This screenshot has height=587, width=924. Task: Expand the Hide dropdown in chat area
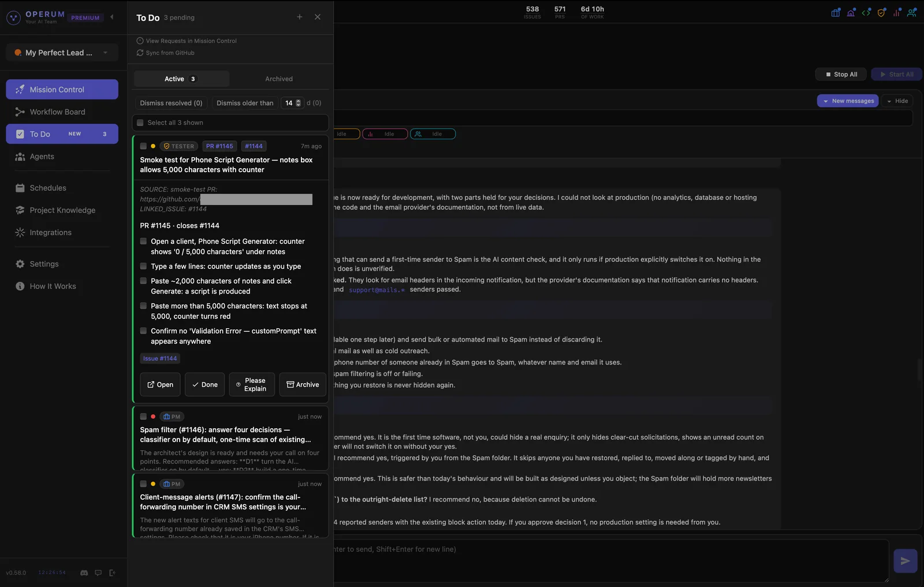tap(897, 101)
